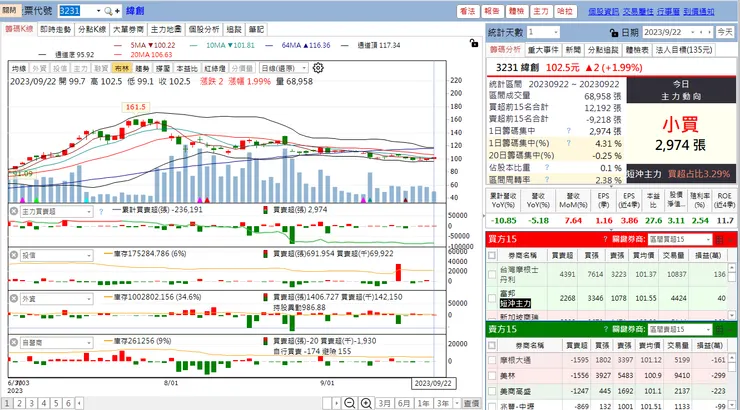Screen dimensions: 740x410
Task: Toggle the unlock padlock above the K-line chart
Action: click(474, 43)
